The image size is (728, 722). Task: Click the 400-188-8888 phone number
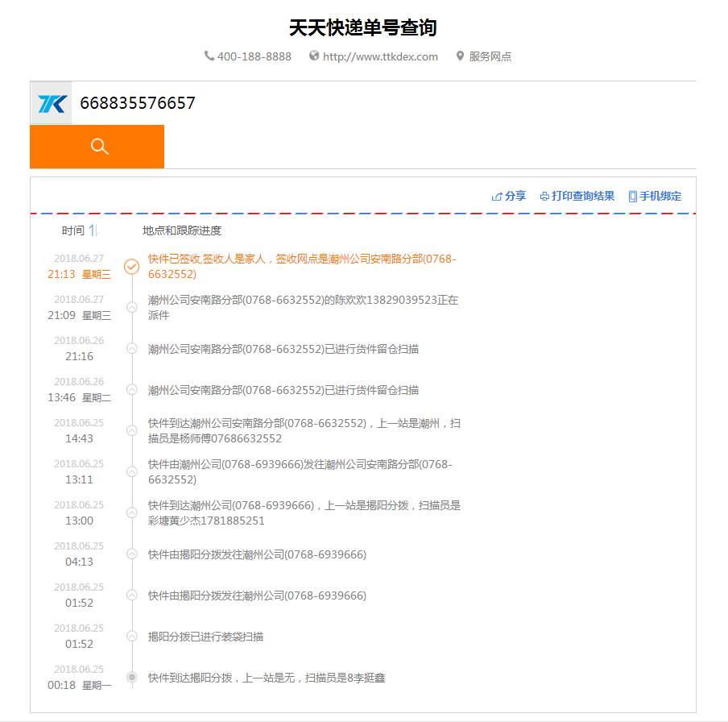point(254,56)
